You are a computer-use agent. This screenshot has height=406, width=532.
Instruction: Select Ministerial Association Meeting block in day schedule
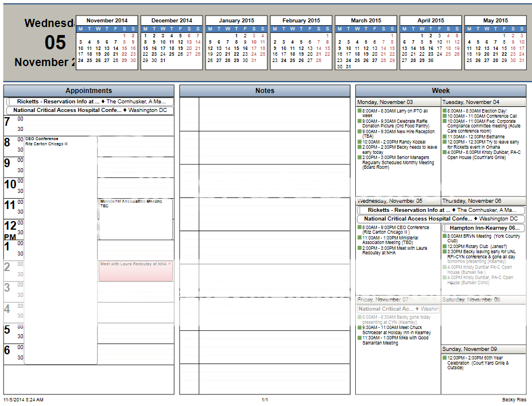click(x=135, y=219)
